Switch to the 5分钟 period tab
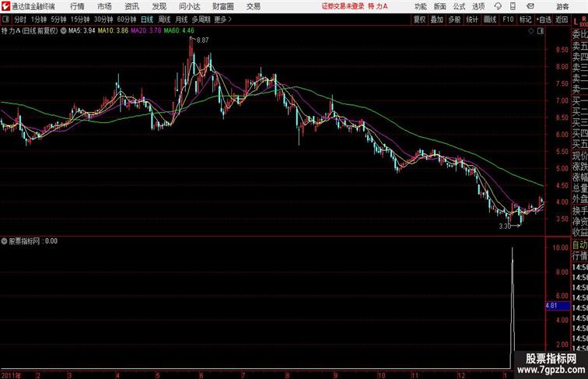Screen dimensions: 588x379 [x=58, y=19]
